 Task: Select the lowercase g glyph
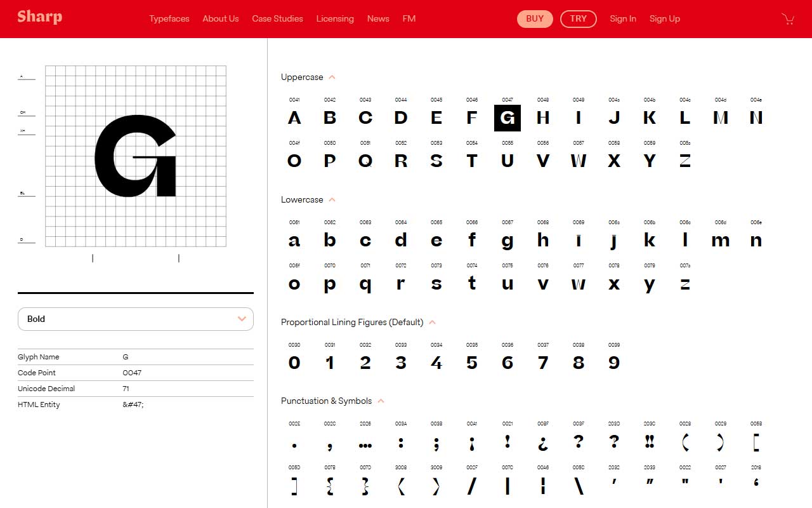pos(507,240)
